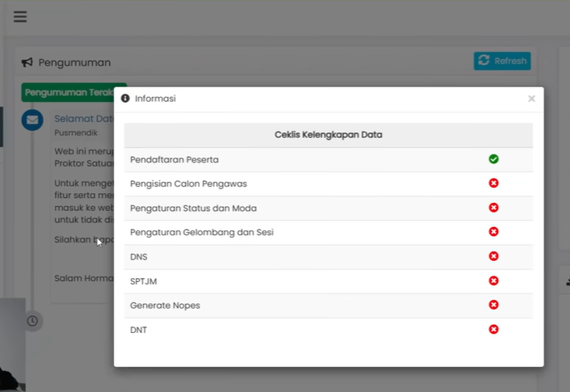Viewport: 570px width, 392px height.
Task: Click the Refresh button
Action: 502,61
